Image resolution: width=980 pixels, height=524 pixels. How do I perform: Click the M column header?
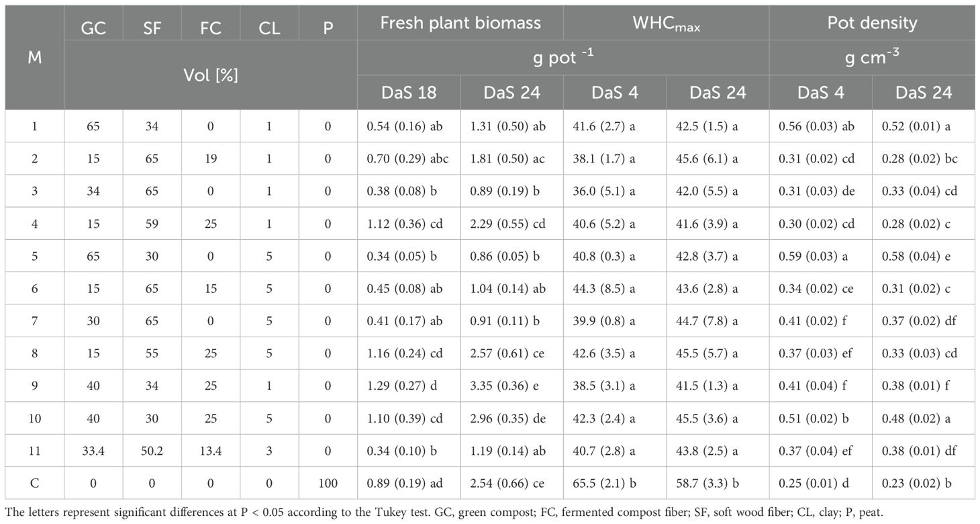pyautogui.click(x=35, y=58)
